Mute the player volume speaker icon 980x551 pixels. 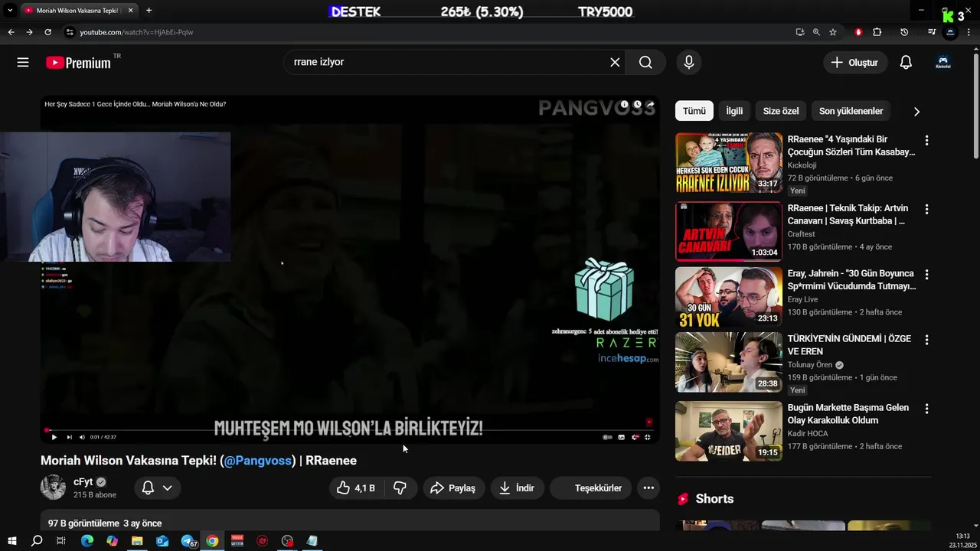click(x=82, y=437)
